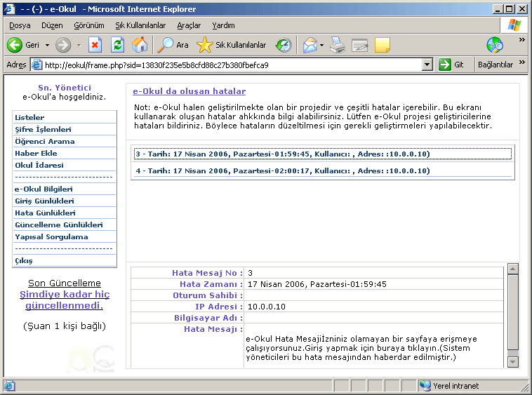Screen dimensions: 532x395
Task: Open the History clock icon
Action: point(284,45)
